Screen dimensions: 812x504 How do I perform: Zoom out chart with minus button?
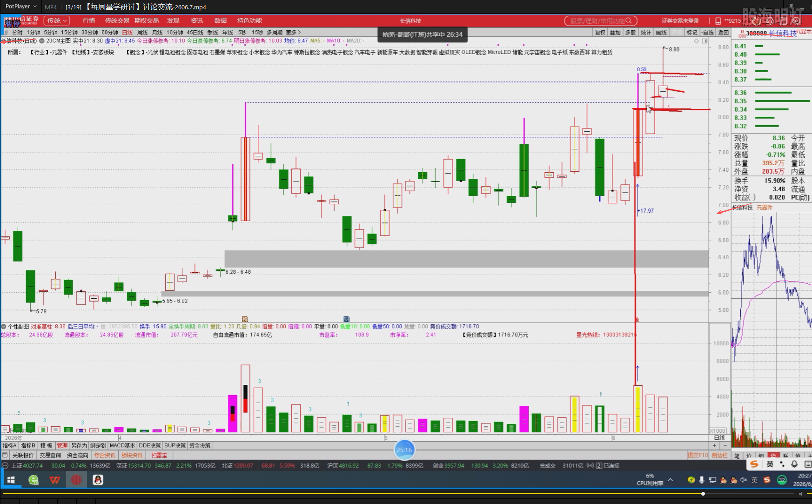point(725,445)
